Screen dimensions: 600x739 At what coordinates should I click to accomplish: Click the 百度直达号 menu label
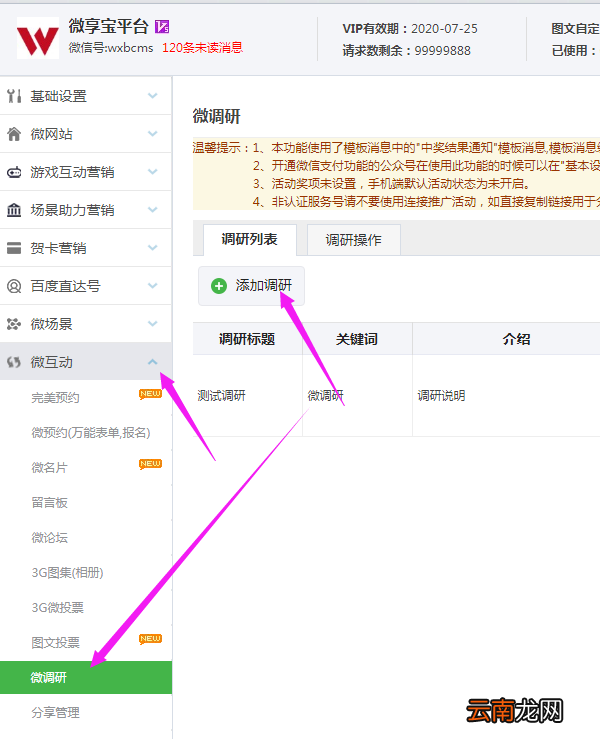[66, 286]
